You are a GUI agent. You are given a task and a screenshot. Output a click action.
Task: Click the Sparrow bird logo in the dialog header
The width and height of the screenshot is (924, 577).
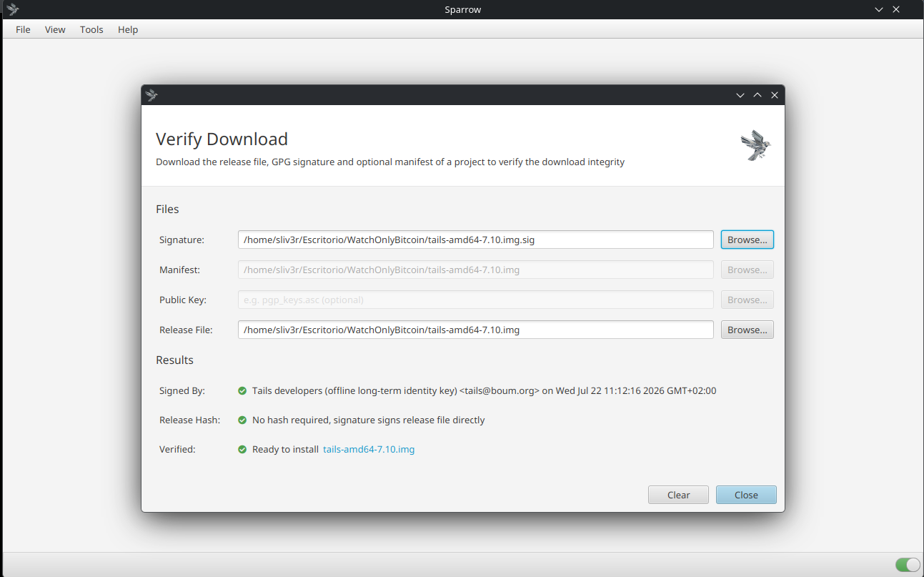tap(755, 145)
